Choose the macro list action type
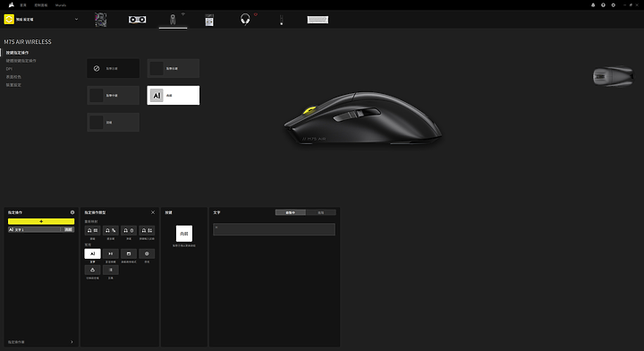Screen dimensions: 644x351 tap(111, 270)
